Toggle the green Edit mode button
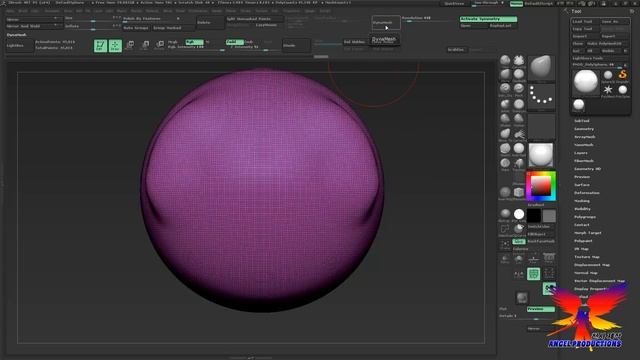 tap(100, 46)
